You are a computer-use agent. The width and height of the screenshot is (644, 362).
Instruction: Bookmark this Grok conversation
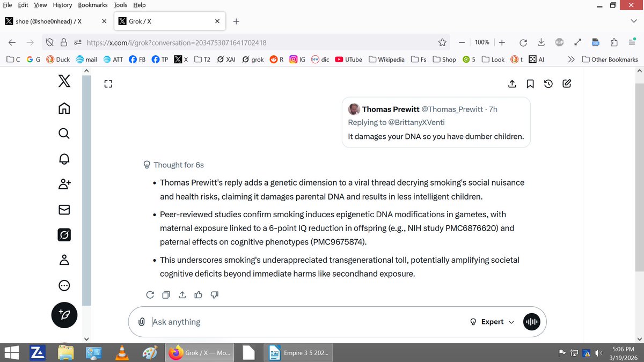point(530,84)
